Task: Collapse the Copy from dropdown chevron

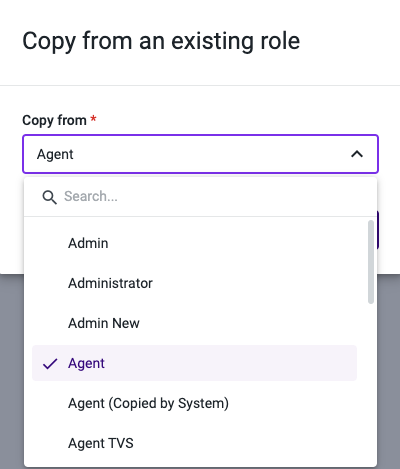Action: point(357,154)
